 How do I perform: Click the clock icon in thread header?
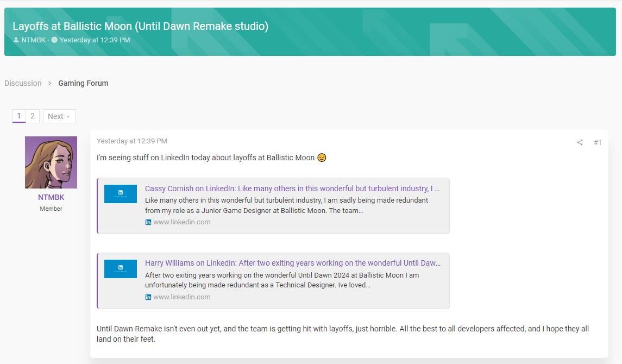[x=54, y=40]
